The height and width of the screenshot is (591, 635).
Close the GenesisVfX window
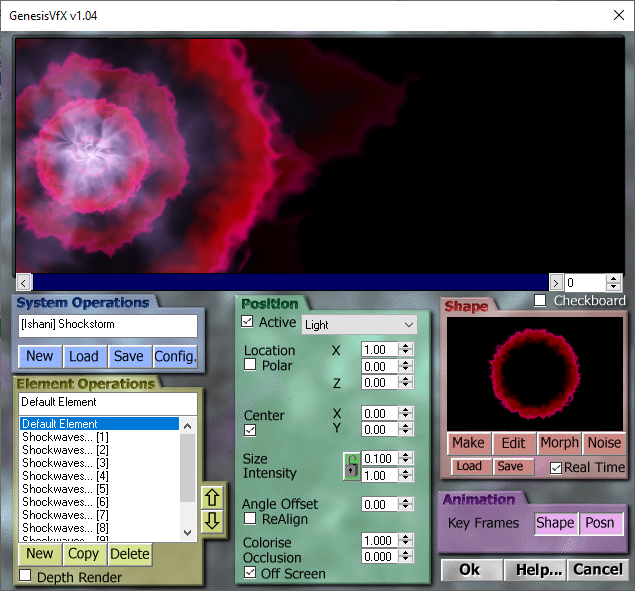tap(618, 15)
